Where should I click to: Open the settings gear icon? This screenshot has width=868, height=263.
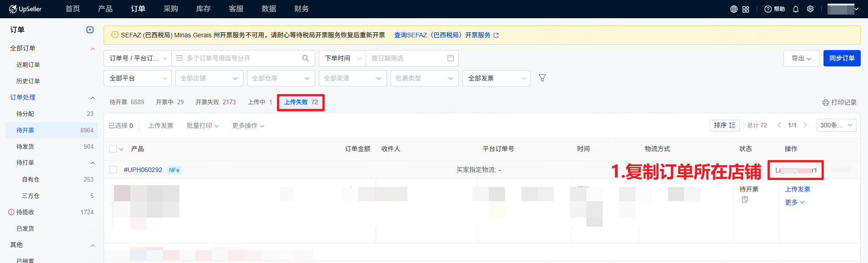click(810, 9)
